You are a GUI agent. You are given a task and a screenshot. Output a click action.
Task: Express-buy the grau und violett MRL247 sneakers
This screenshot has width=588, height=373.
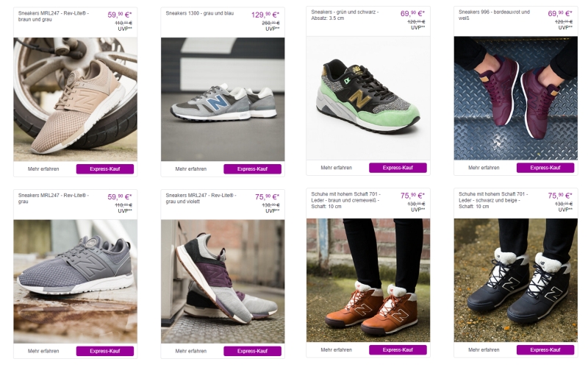point(252,351)
